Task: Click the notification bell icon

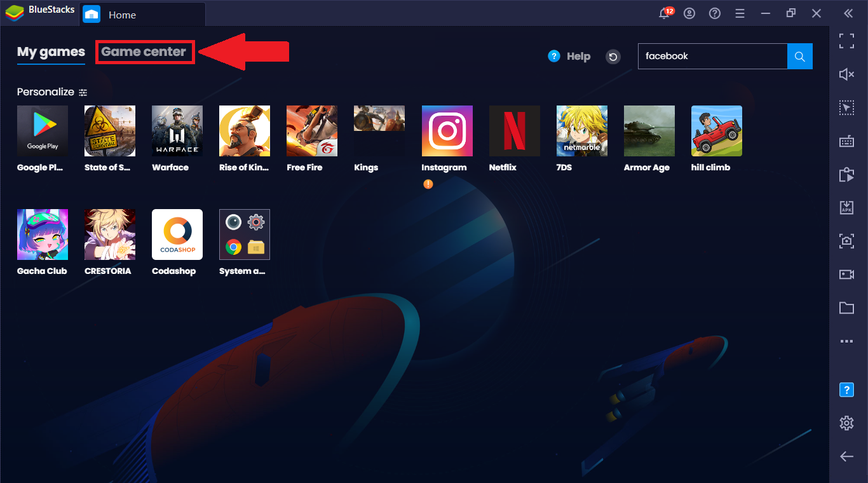Action: (665, 13)
